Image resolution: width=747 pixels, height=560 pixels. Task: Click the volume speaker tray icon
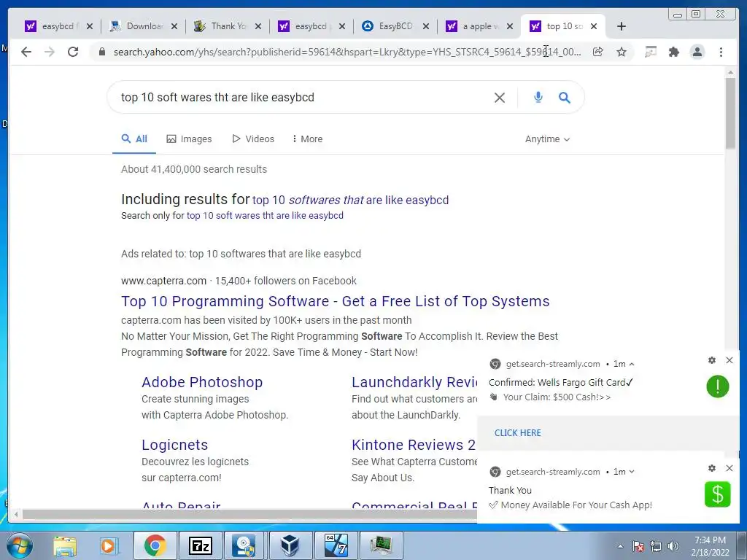click(673, 546)
